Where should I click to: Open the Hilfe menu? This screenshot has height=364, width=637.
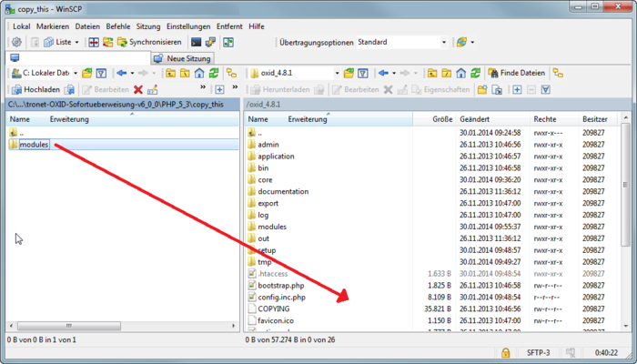click(257, 26)
